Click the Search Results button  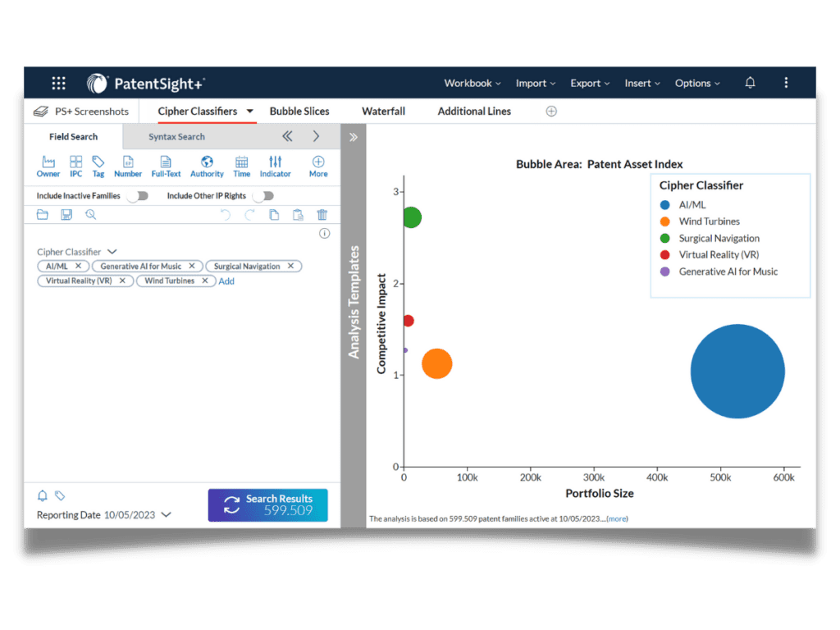coord(267,504)
